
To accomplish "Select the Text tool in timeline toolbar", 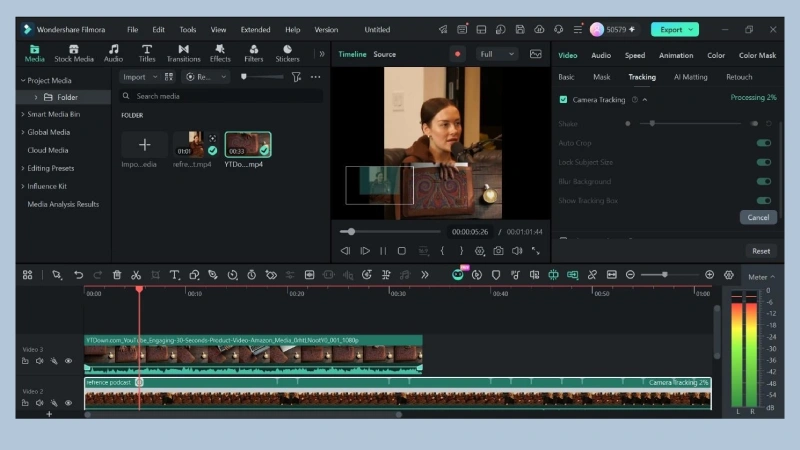I will pyautogui.click(x=174, y=275).
